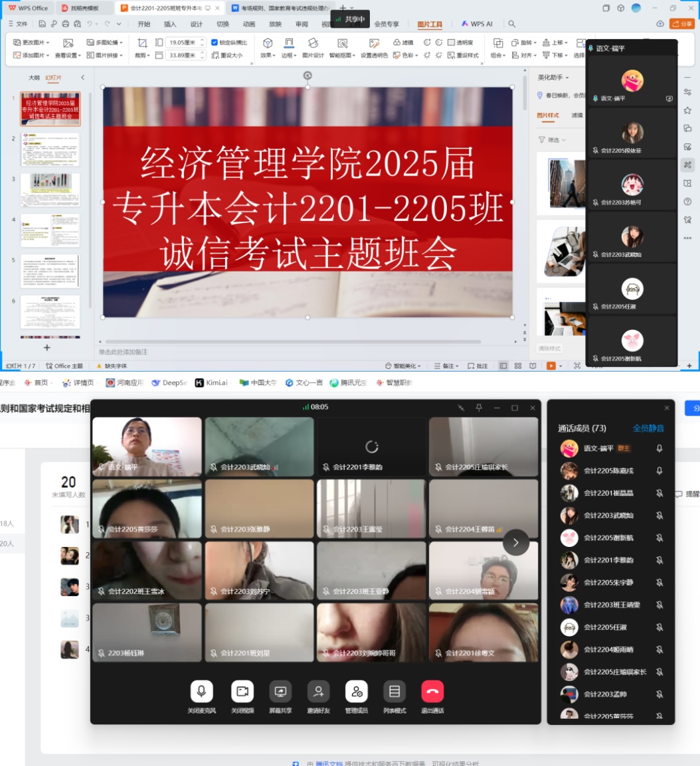Expand the 更改图片 dropdown
The width and height of the screenshot is (700, 766).
click(x=31, y=42)
